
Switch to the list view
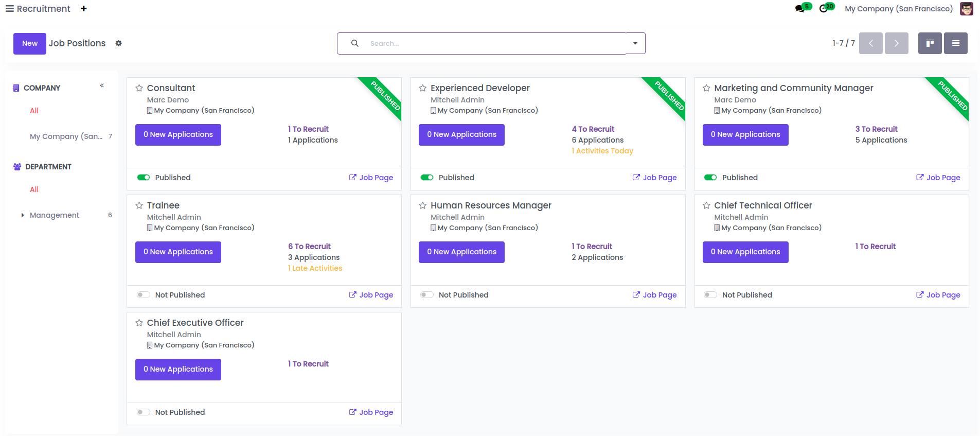955,43
